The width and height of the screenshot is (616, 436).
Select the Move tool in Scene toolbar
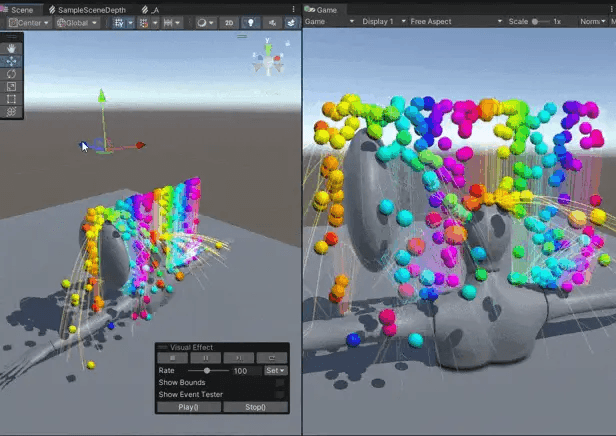12,60
